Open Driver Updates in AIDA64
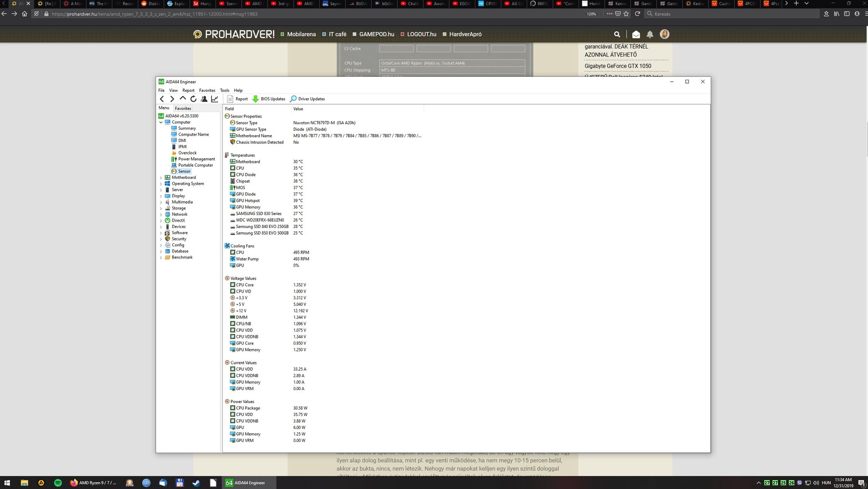This screenshot has height=489, width=868. click(308, 99)
